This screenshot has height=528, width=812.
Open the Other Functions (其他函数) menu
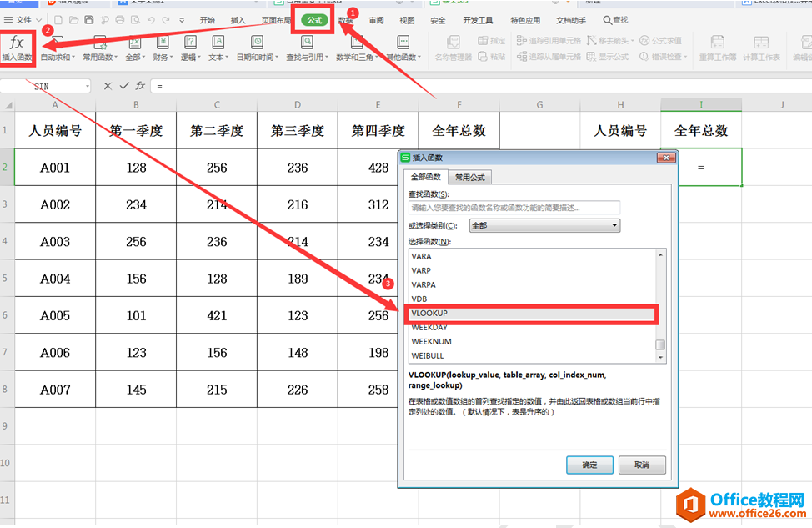coord(403,49)
